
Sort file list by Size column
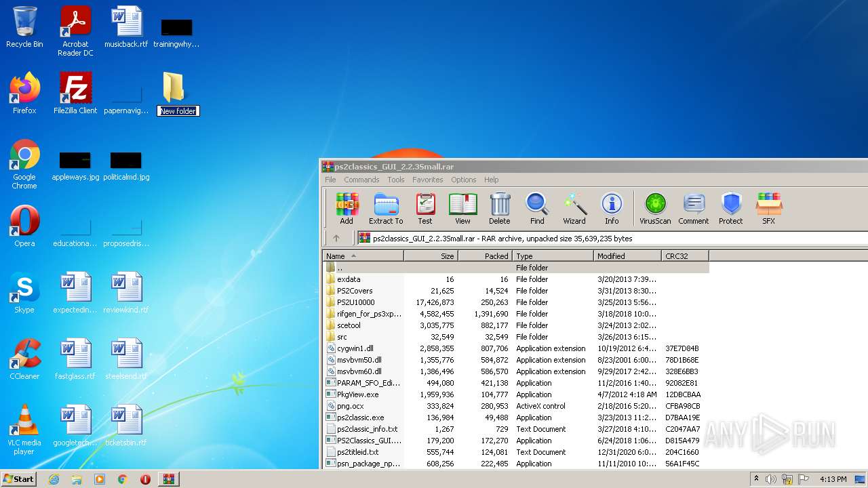coord(431,256)
